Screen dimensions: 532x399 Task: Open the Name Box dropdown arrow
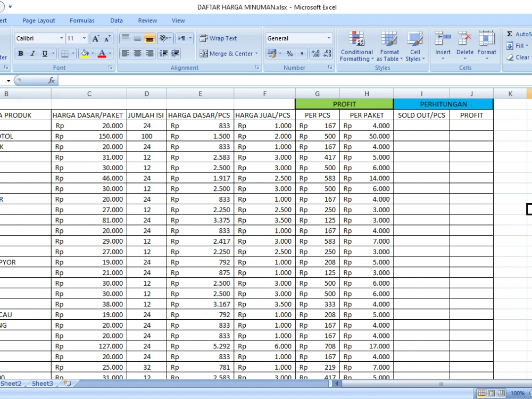8,80
